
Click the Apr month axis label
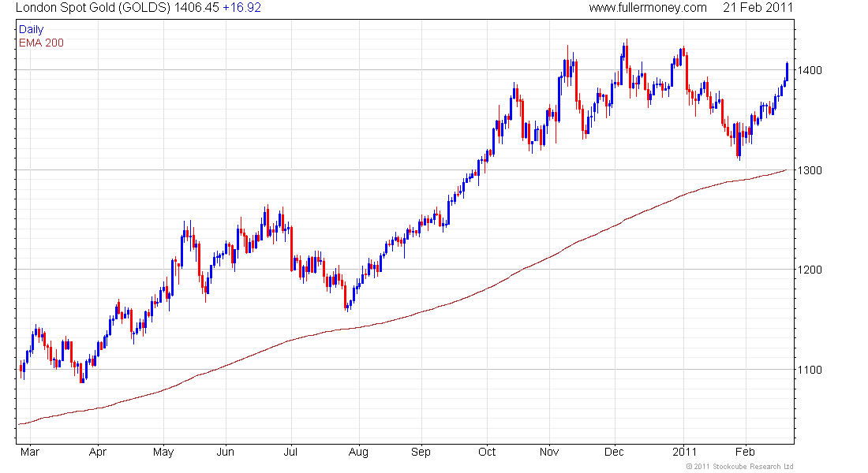point(97,453)
